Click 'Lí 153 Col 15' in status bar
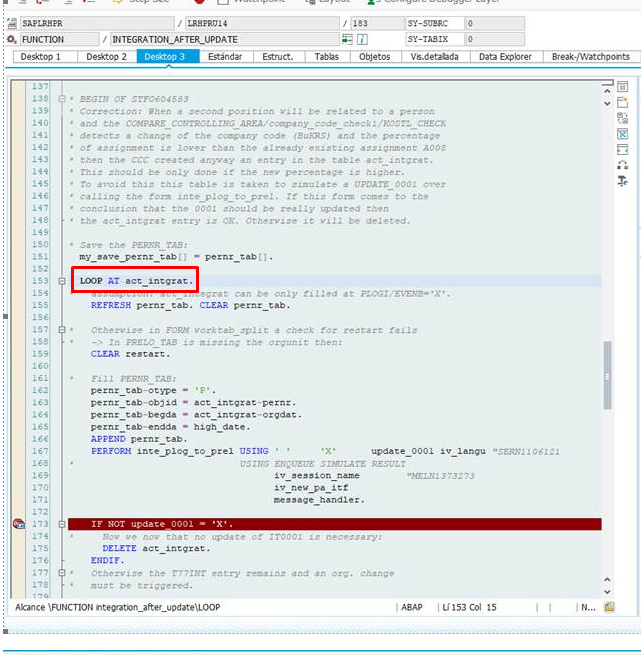The image size is (641, 658). pyautogui.click(x=469, y=607)
